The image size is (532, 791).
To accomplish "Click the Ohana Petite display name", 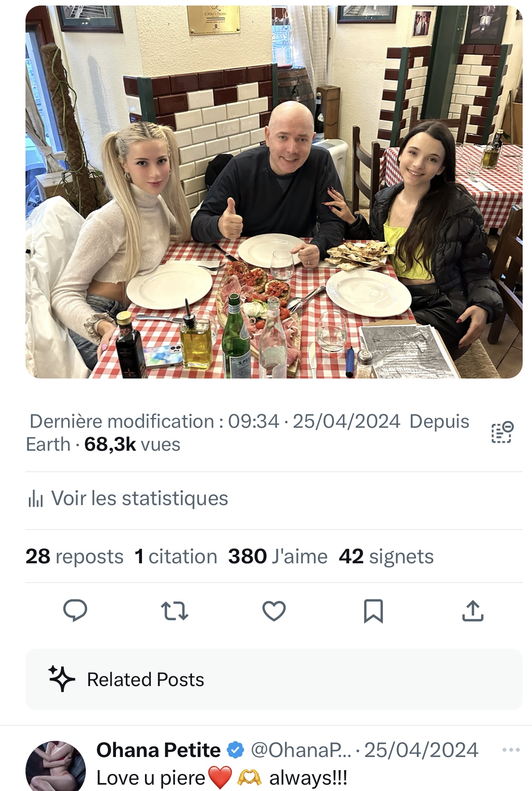I will (158, 750).
